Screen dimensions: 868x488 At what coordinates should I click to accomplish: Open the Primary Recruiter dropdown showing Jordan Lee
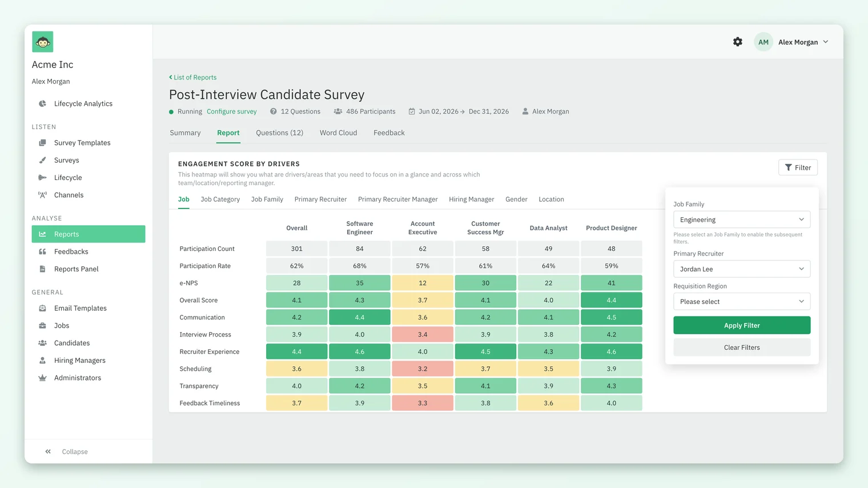pos(742,269)
